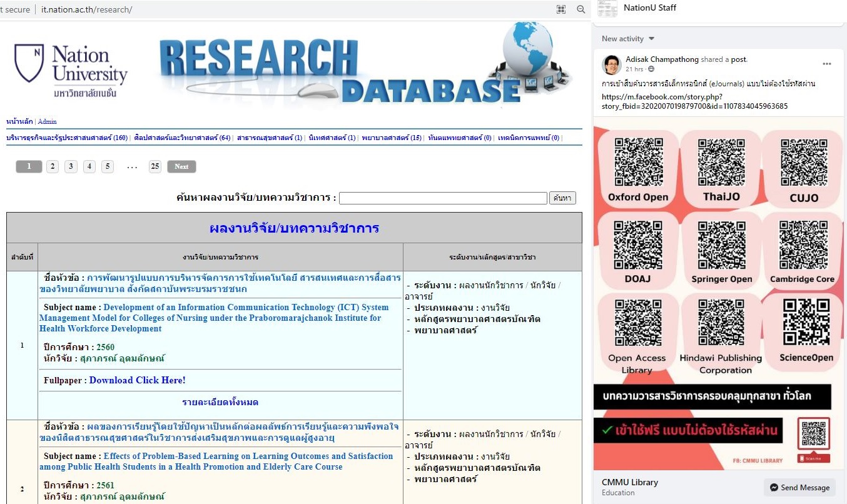This screenshot has width=847, height=504.
Task: Click the Oxford Open QR code
Action: 638,161
